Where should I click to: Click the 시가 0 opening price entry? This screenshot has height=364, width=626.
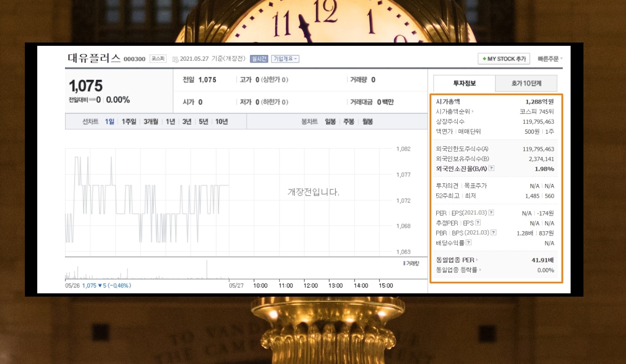point(193,102)
